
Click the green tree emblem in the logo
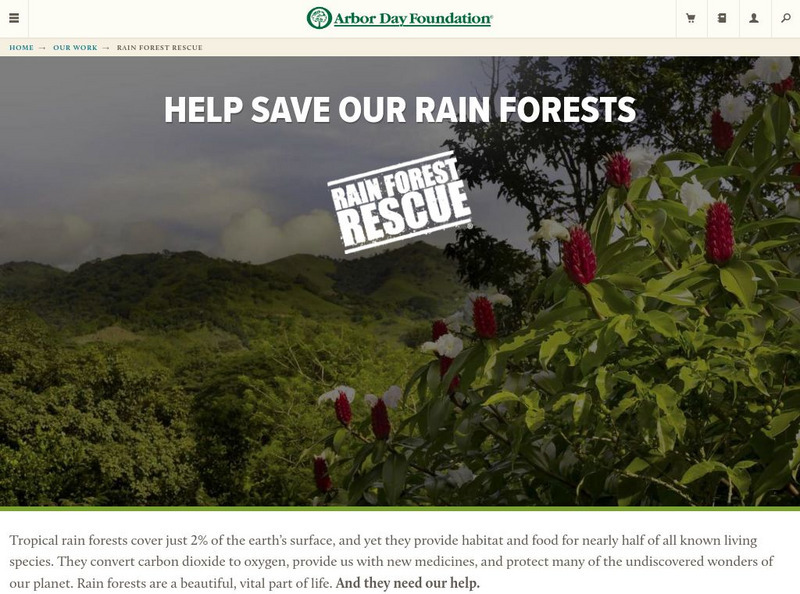(x=319, y=18)
